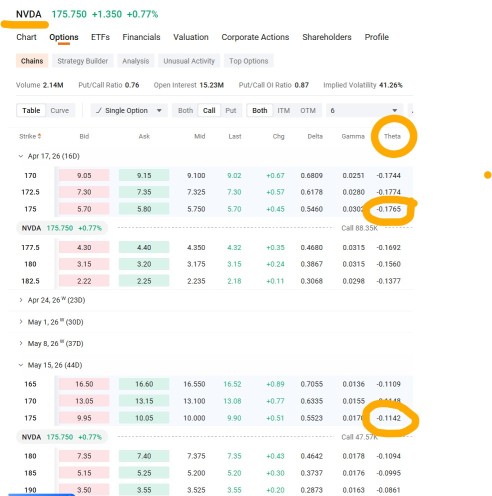Expand the Apr 24, 26 expiration
Screen dimensions: 492x496
(x=21, y=300)
